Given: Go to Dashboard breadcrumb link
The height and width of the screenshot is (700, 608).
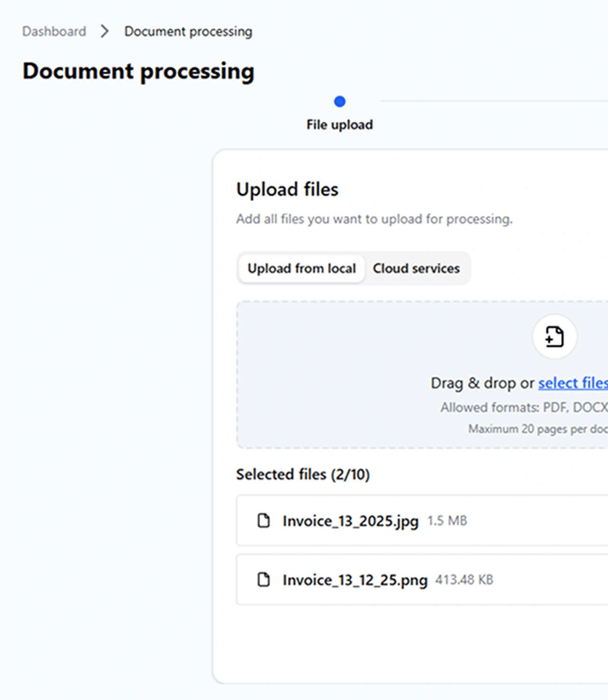Looking at the screenshot, I should pyautogui.click(x=54, y=31).
